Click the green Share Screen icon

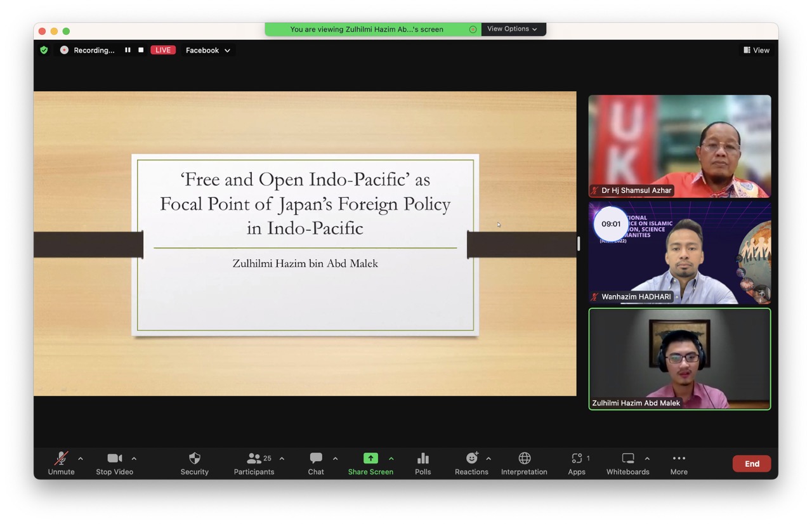pos(370,459)
